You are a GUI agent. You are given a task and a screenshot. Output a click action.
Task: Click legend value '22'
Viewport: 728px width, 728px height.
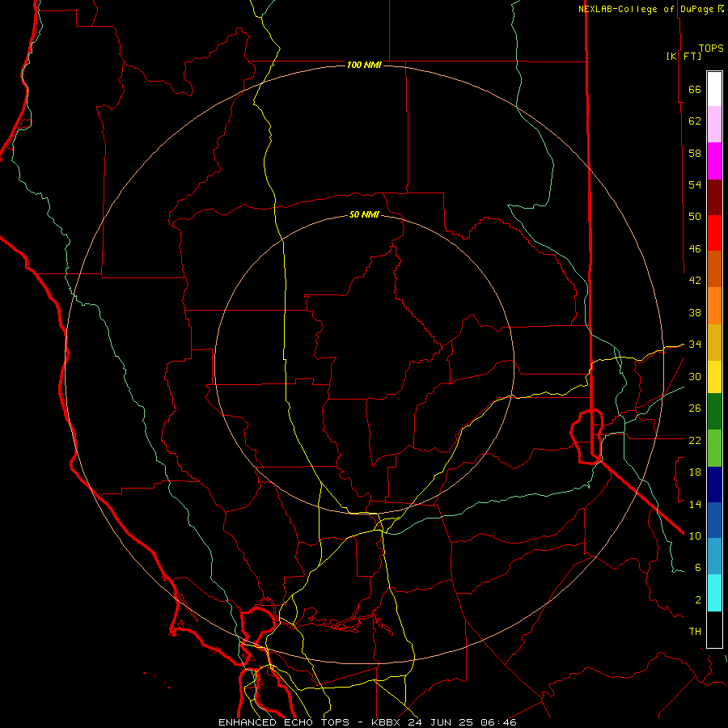(695, 440)
